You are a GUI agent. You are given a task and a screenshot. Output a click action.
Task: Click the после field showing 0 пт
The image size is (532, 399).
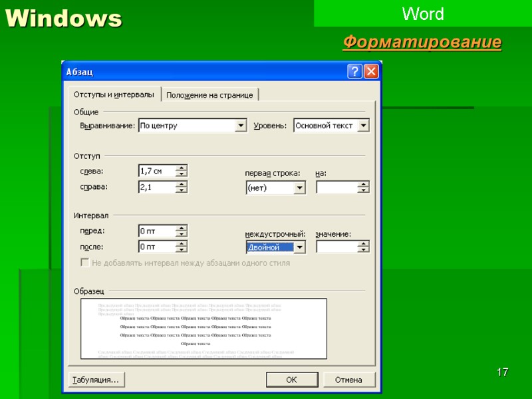157,247
